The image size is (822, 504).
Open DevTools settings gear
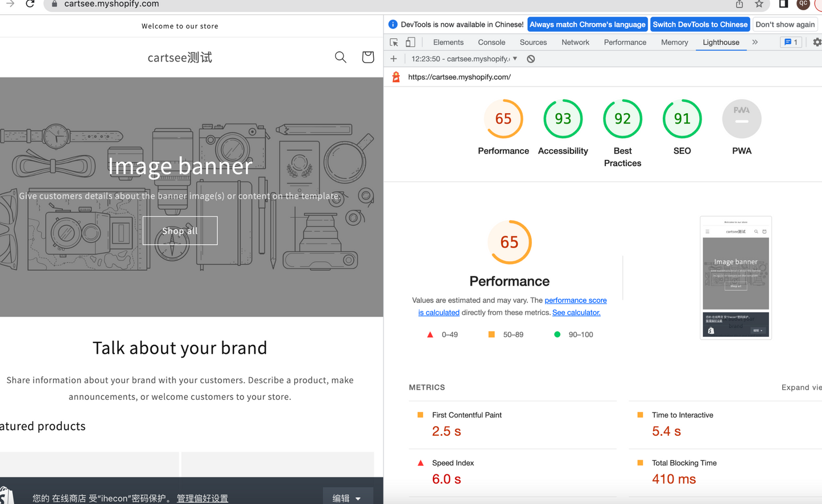[x=817, y=42]
